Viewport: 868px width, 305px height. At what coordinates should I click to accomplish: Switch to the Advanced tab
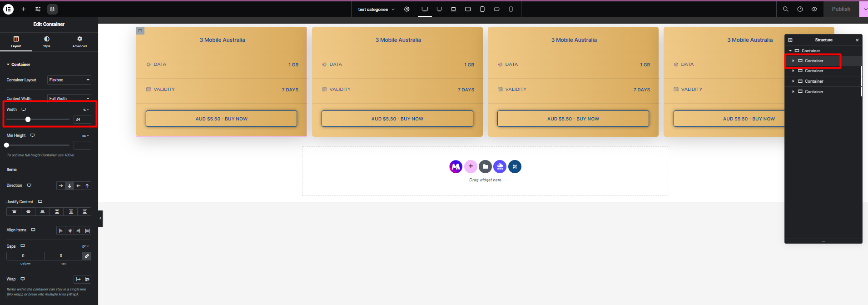point(79,42)
